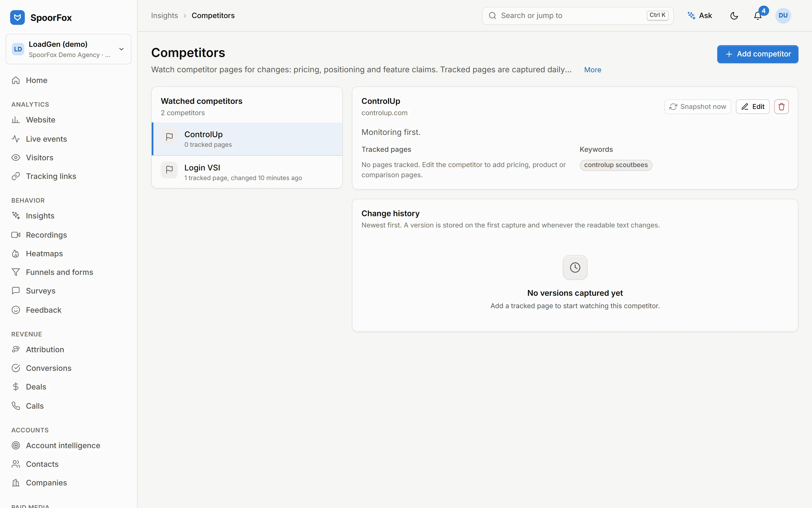
Task: Open notifications bell with 4 badge
Action: pyautogui.click(x=758, y=16)
